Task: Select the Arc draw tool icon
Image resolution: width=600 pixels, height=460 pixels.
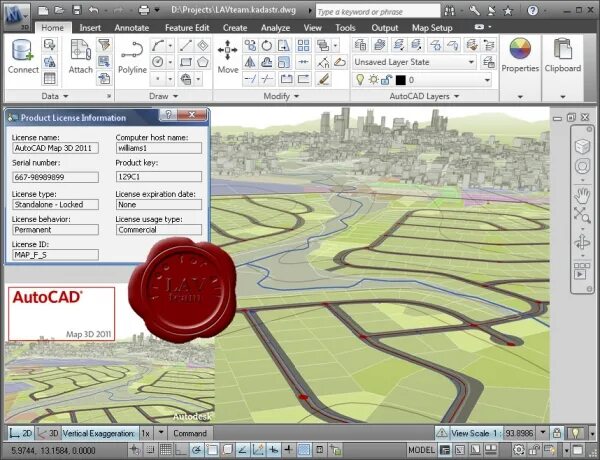Action: (158, 46)
